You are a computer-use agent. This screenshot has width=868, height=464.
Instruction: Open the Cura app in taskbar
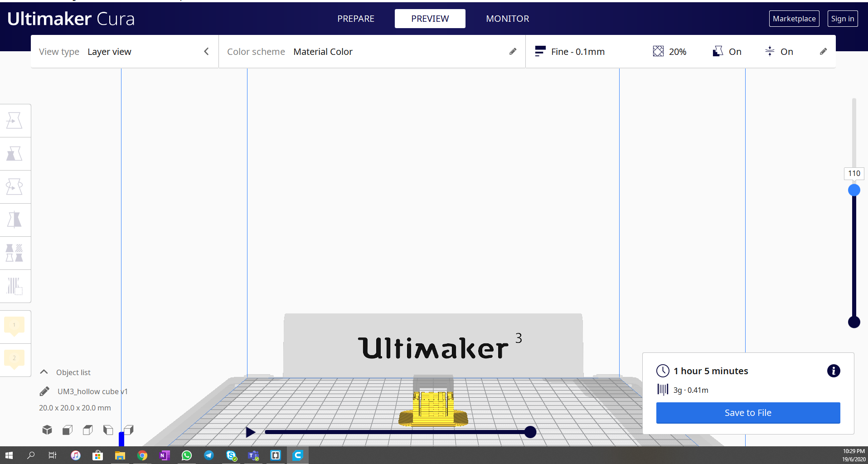click(298, 455)
